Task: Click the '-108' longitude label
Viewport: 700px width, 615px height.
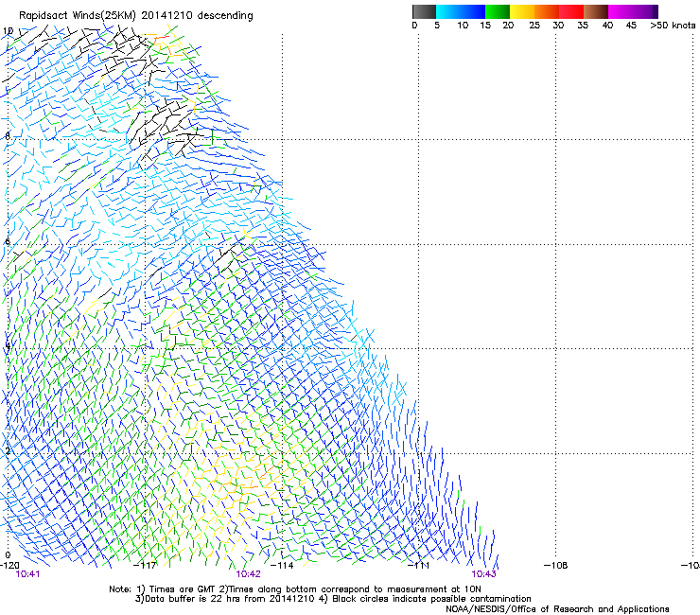Action: pyautogui.click(x=556, y=566)
